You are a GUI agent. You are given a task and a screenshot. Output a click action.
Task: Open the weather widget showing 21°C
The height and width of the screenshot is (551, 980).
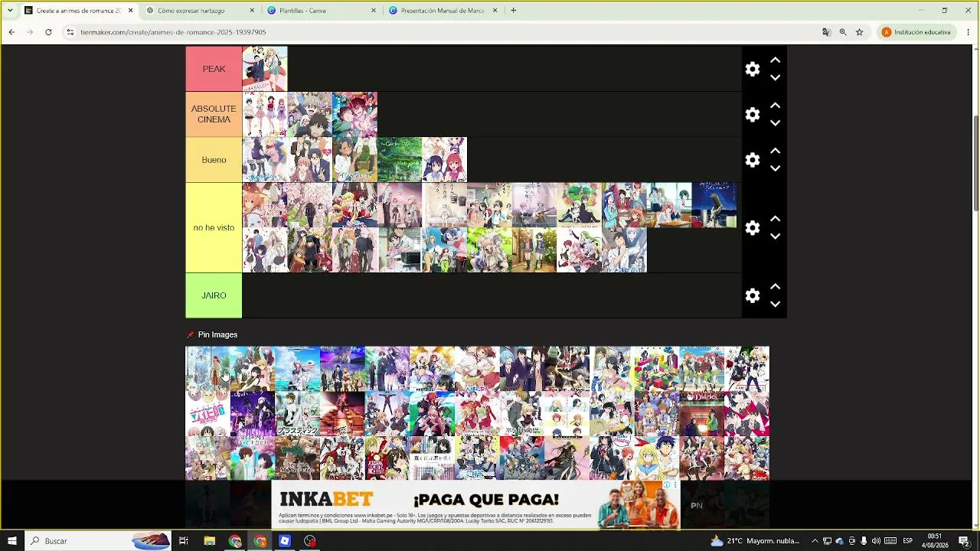pos(755,541)
